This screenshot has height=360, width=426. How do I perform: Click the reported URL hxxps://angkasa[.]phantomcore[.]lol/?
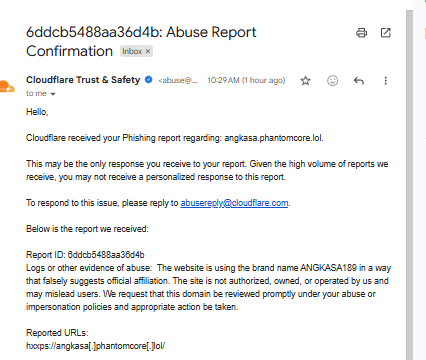point(96,346)
